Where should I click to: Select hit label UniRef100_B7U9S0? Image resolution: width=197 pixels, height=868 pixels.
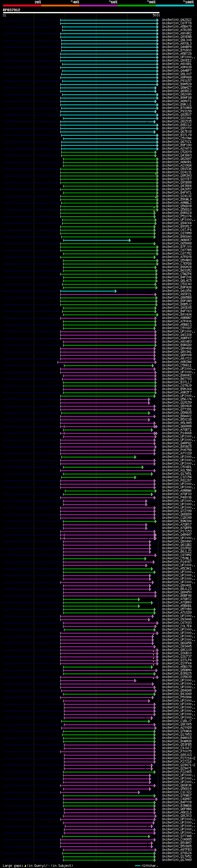point(176,50)
